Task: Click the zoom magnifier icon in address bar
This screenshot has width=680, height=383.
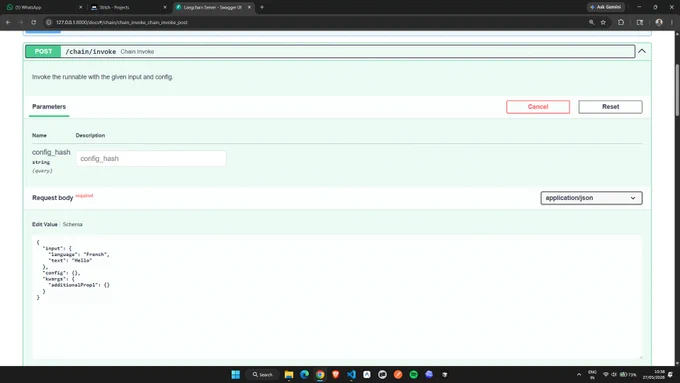Action: tap(592, 22)
